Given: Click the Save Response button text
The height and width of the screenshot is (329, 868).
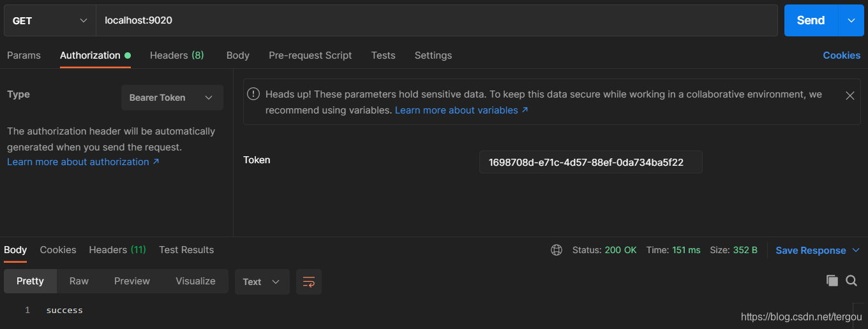Looking at the screenshot, I should click(x=811, y=251).
